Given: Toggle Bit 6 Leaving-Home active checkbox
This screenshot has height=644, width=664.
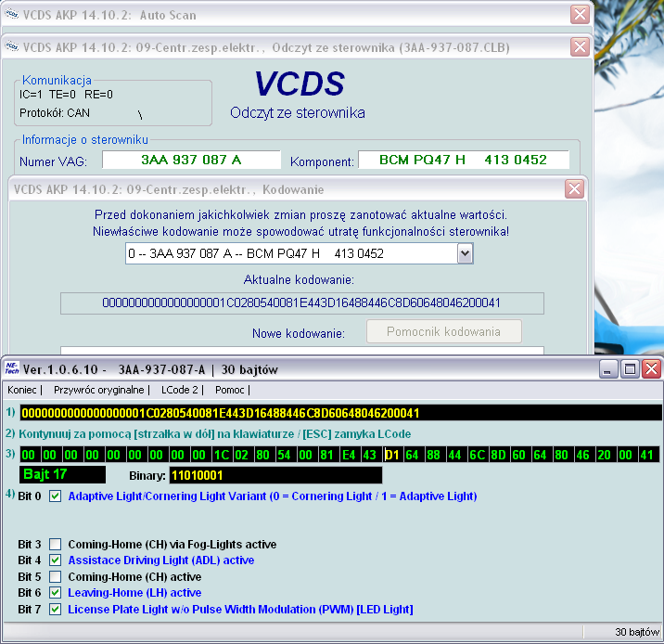Looking at the screenshot, I should click(55, 593).
